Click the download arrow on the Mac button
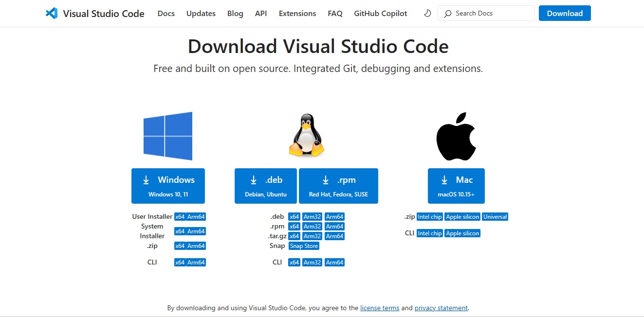 click(x=443, y=180)
